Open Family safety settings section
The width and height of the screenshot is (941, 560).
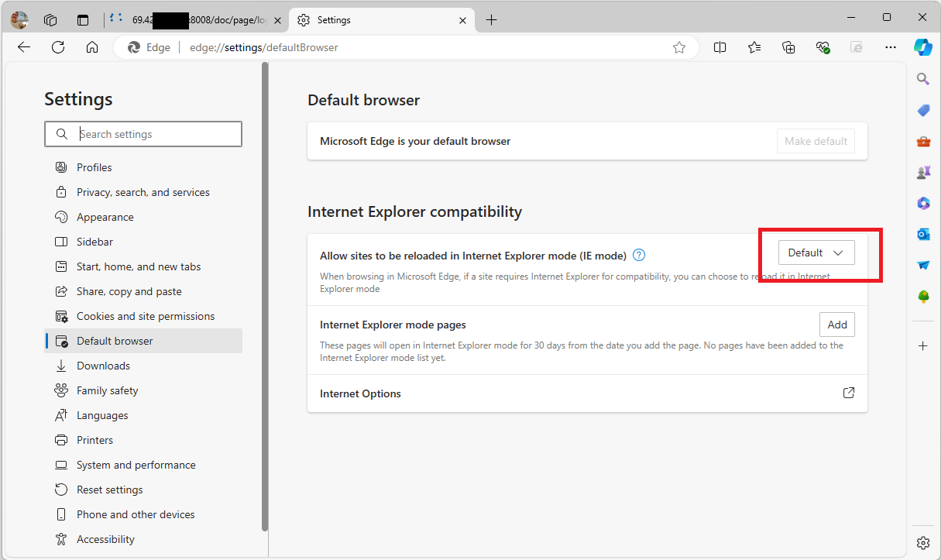[x=144, y=390]
